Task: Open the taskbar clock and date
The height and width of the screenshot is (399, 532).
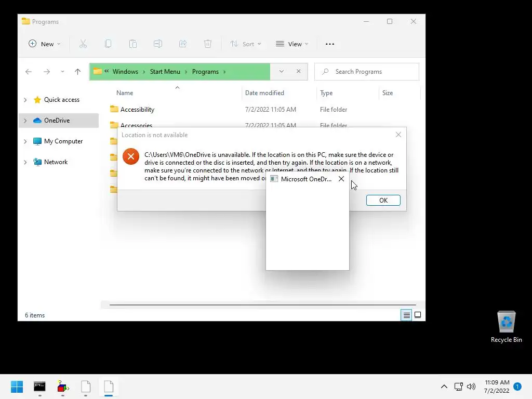Action: 497,387
